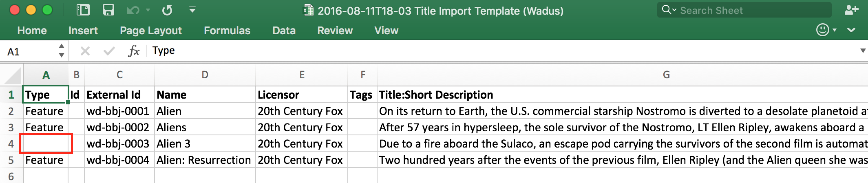Click the share/add person icon
This screenshot has height=183, width=868.
coord(851,10)
